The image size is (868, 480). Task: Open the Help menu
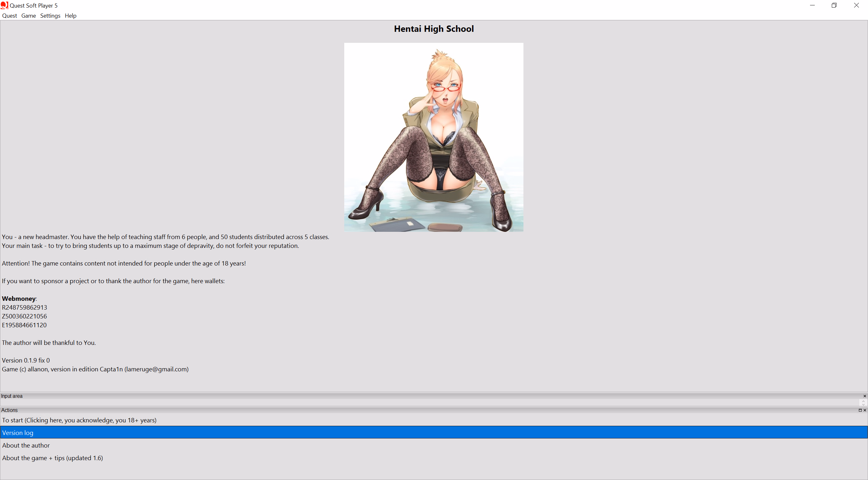click(71, 15)
